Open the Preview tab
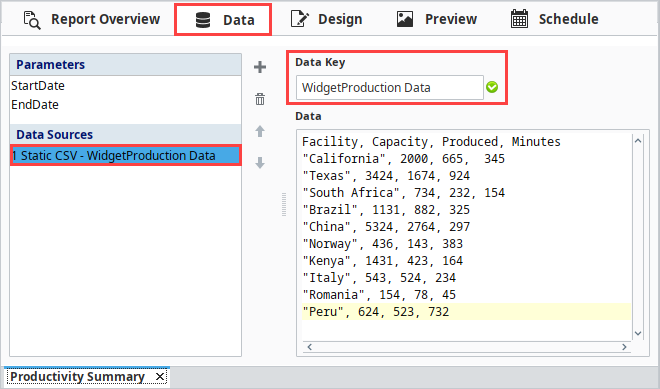 [x=436, y=19]
